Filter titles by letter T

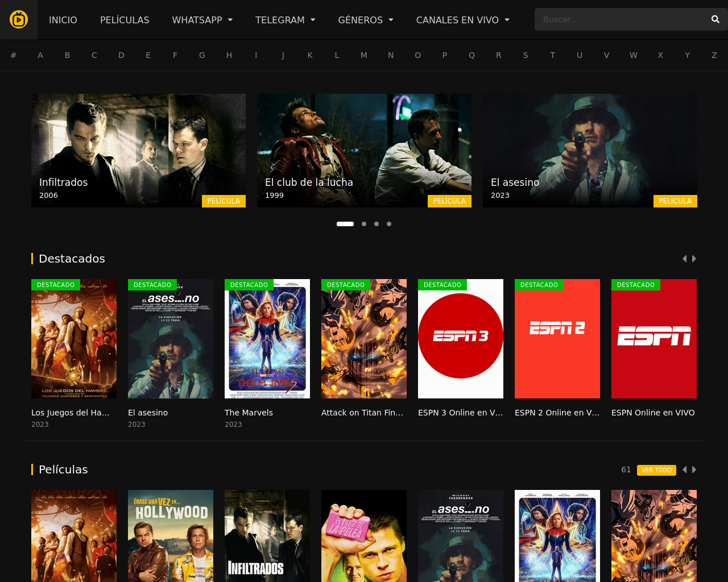coord(552,55)
